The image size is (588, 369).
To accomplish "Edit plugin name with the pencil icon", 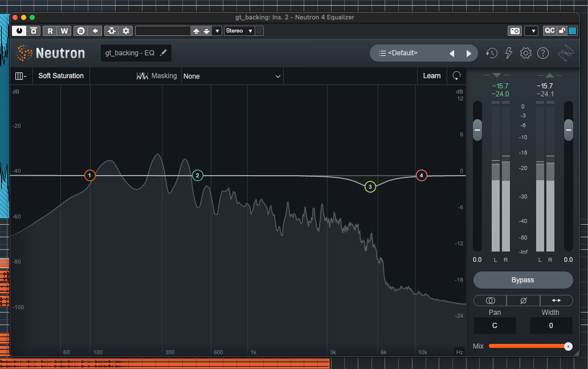I will (x=163, y=53).
